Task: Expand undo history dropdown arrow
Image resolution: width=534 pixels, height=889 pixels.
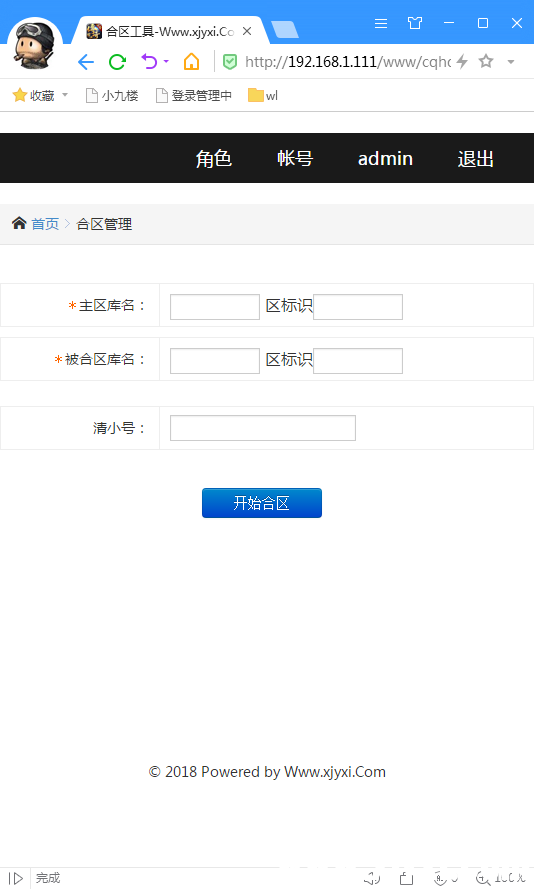Action: pos(166,61)
